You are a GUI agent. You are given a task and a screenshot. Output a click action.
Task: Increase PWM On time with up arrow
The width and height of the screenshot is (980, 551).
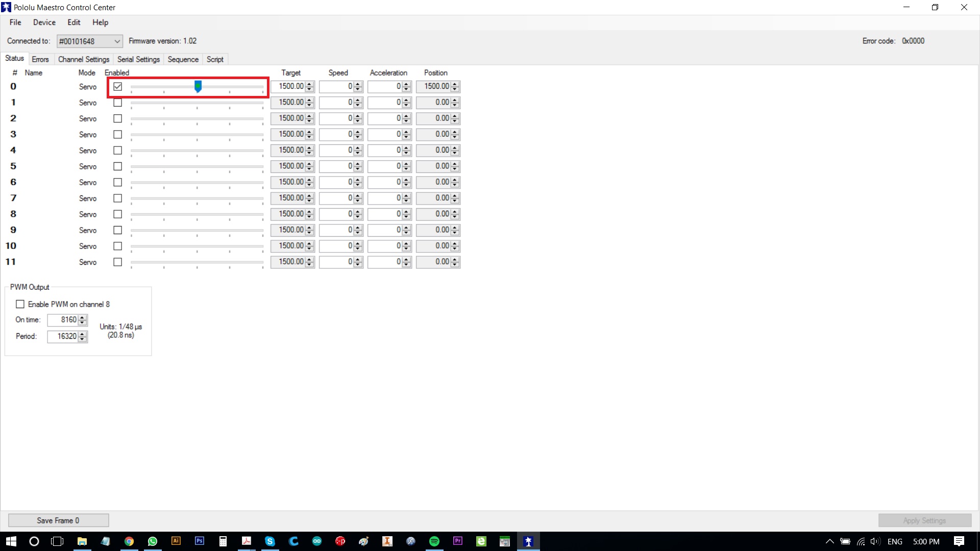coord(82,317)
